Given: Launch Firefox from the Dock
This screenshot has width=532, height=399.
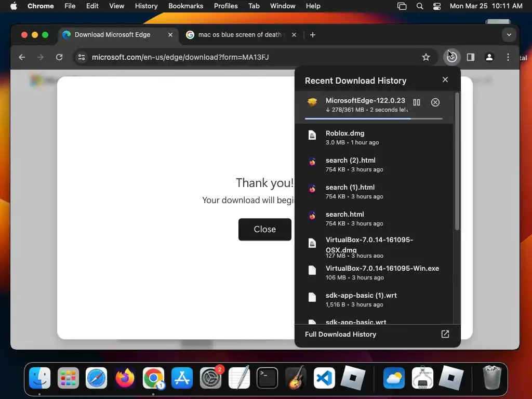Looking at the screenshot, I should click(x=125, y=378).
